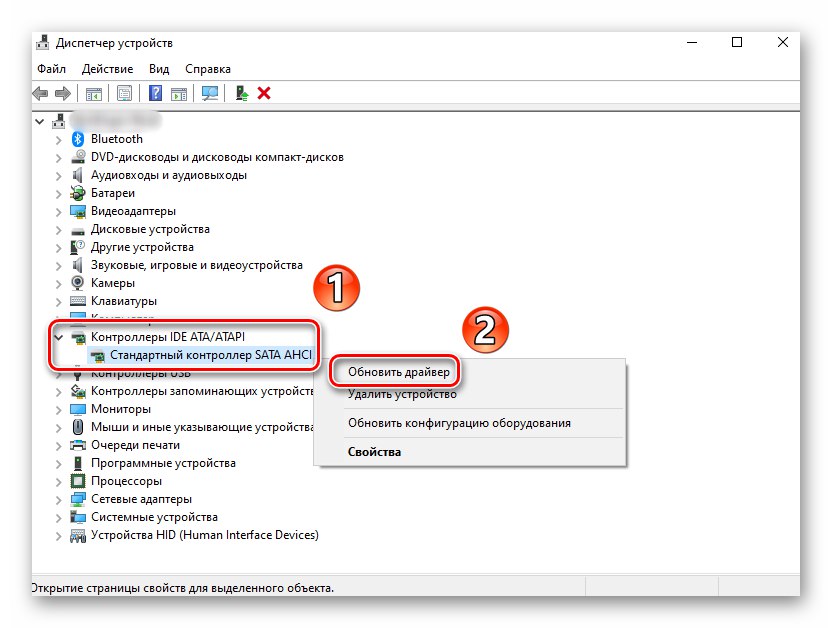Click the DVD drives category icon
This screenshot has width=832, height=628.
click(78, 157)
